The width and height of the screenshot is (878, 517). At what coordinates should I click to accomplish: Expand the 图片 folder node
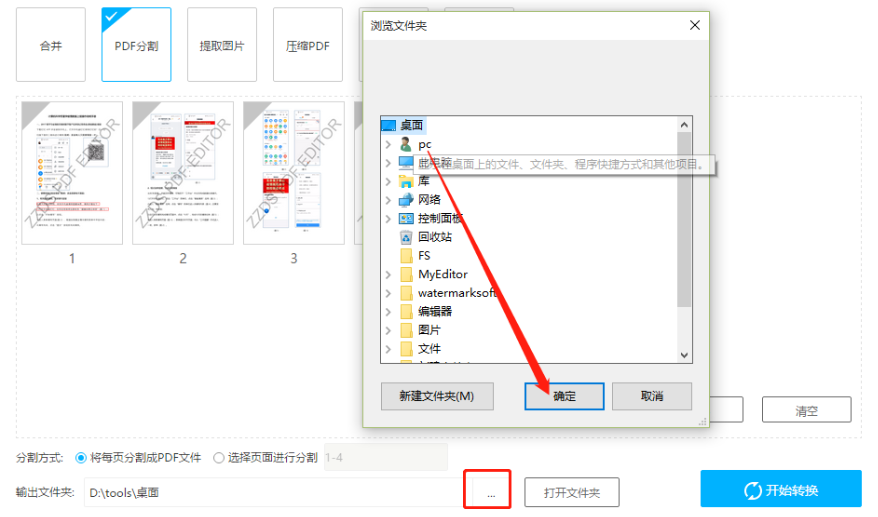click(388, 330)
